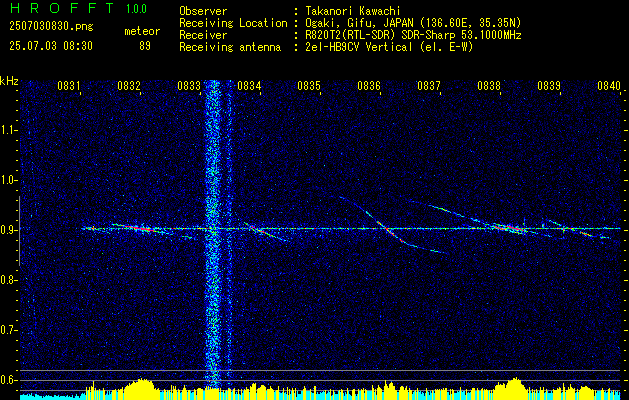
Task: Click the 0840 time marker
Action: pyautogui.click(x=609, y=86)
